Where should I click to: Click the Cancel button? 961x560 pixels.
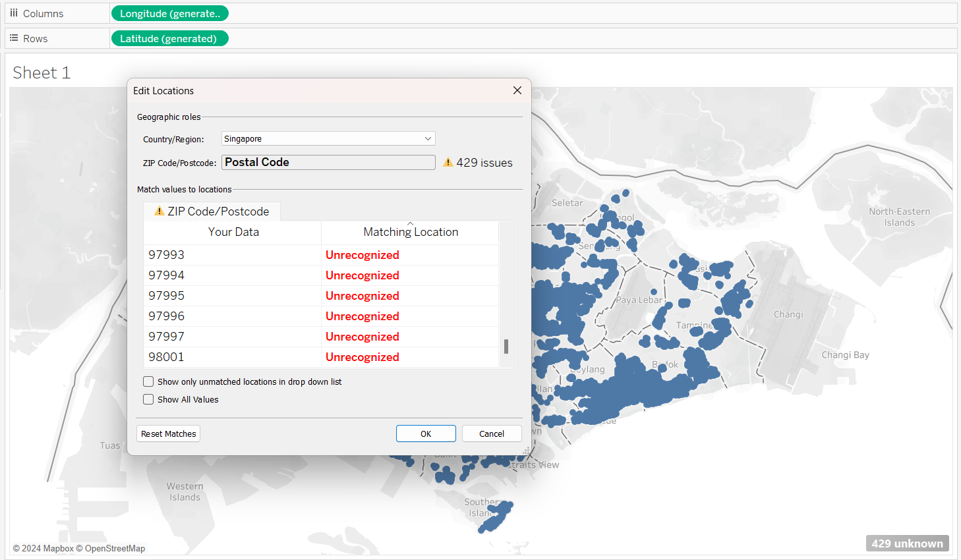coord(492,434)
